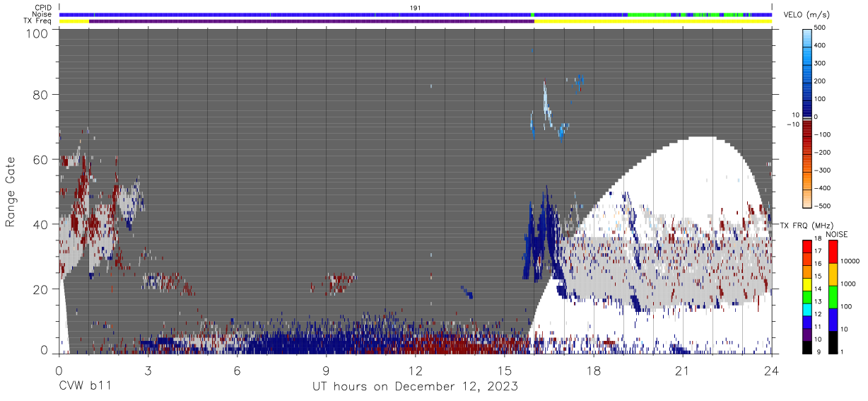Click the x-axis tick label '24'
The image size is (868, 401).
(x=771, y=371)
